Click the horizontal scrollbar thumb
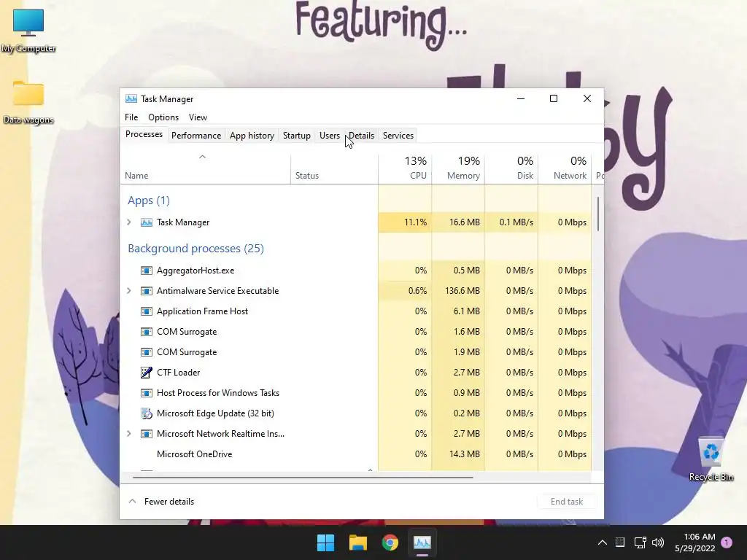 (x=303, y=477)
